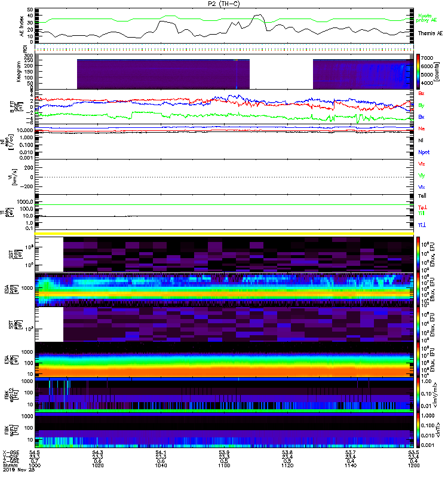Click the blue Bx legend label
Image resolution: width=448 pixels, height=478 pixels.
[x=421, y=117]
